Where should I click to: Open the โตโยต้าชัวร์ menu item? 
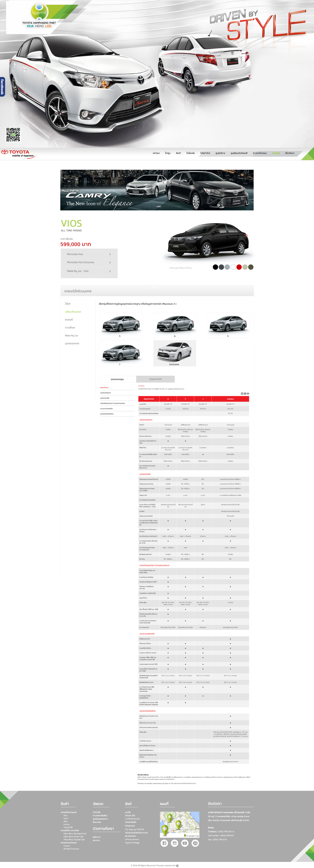[205, 153]
